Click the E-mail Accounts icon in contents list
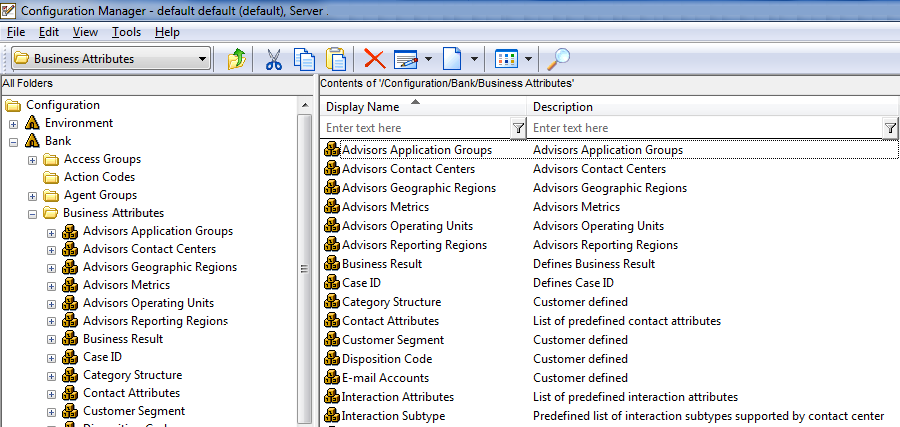The height and width of the screenshot is (427, 900). click(x=332, y=378)
